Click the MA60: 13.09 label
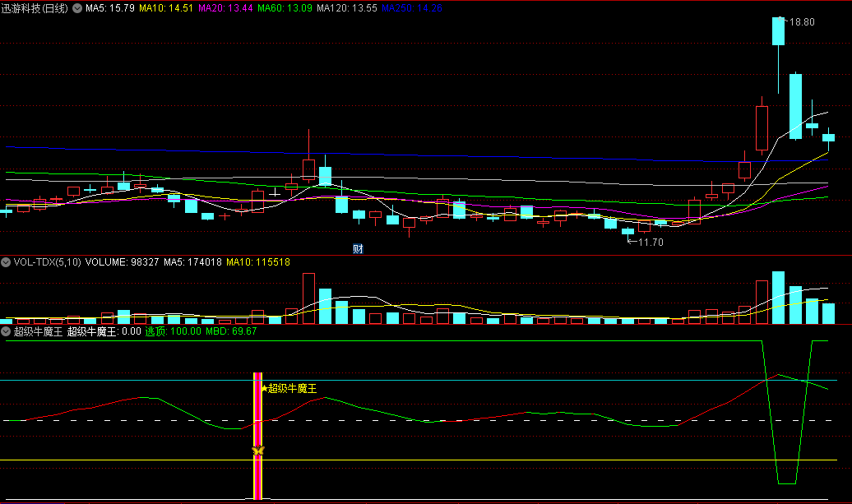The width and height of the screenshot is (852, 504). coord(285,8)
